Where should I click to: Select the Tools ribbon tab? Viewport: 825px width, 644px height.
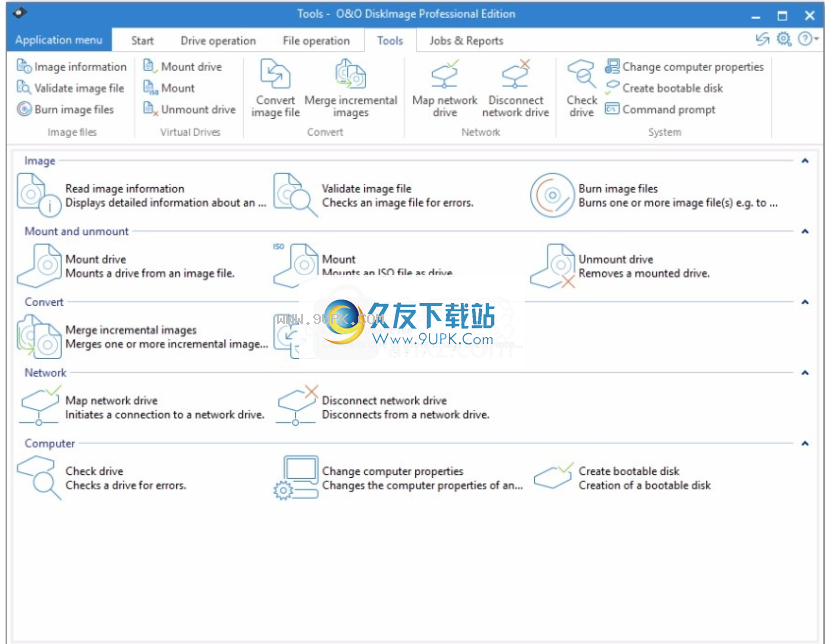pyautogui.click(x=390, y=41)
